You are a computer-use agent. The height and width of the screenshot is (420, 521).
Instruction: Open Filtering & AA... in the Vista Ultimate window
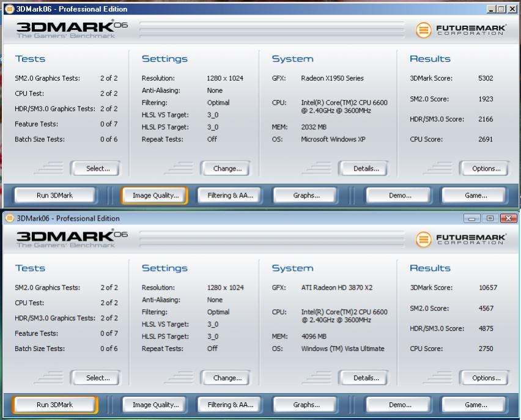click(229, 405)
